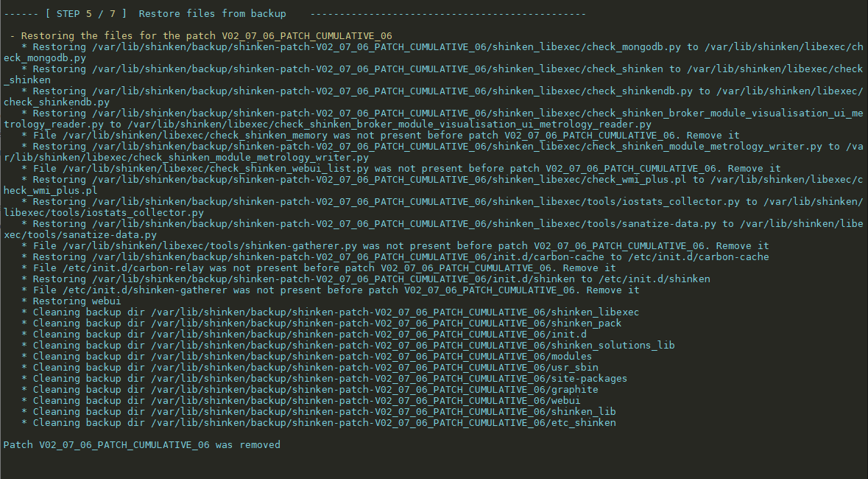Click the check_shinken_webui_list.py not present line
Viewport: 868px width, 479px height.
(x=401, y=169)
